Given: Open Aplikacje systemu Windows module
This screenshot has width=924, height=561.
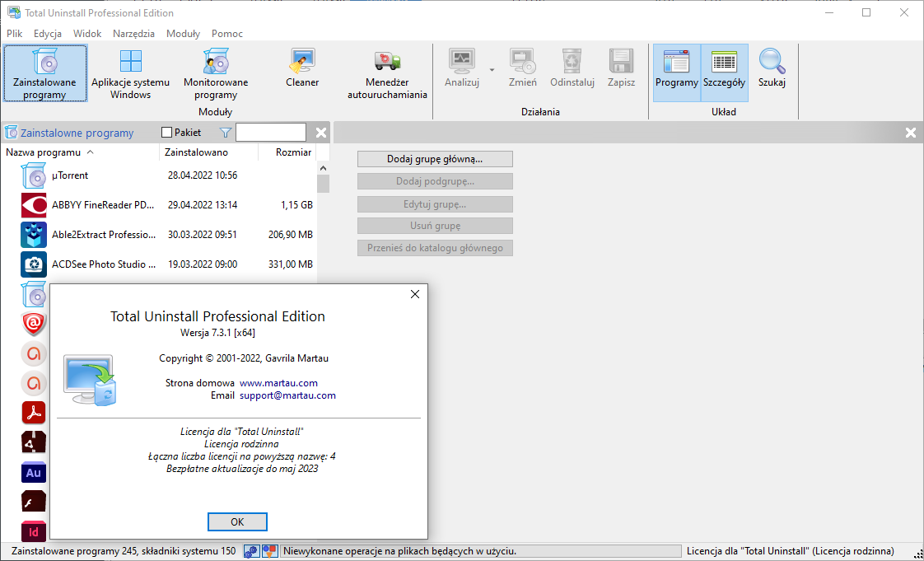Looking at the screenshot, I should click(x=130, y=73).
